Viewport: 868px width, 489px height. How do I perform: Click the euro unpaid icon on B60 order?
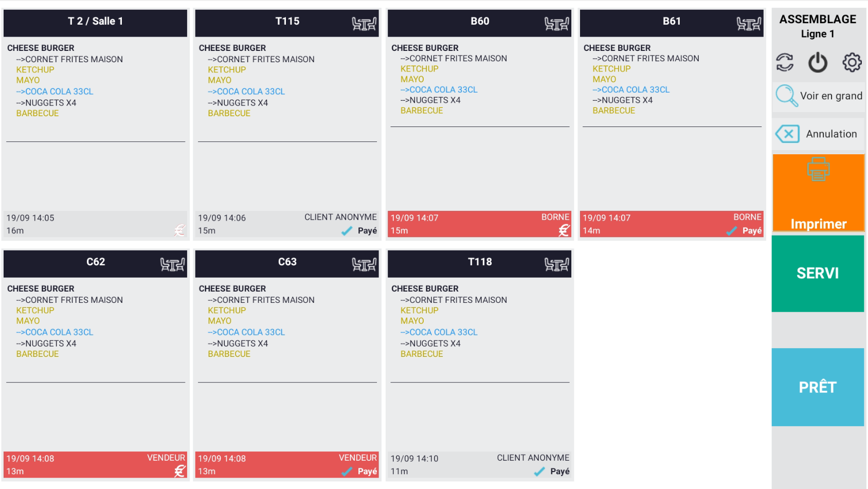pos(564,230)
